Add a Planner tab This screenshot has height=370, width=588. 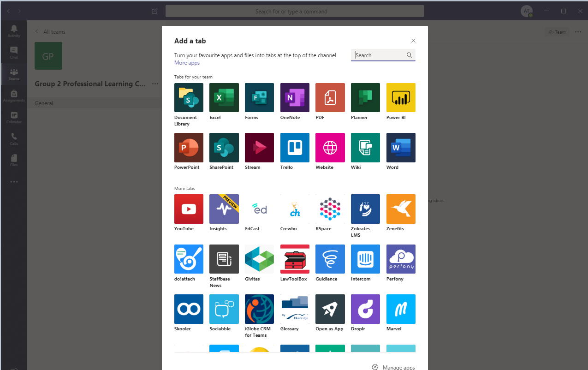tap(365, 97)
